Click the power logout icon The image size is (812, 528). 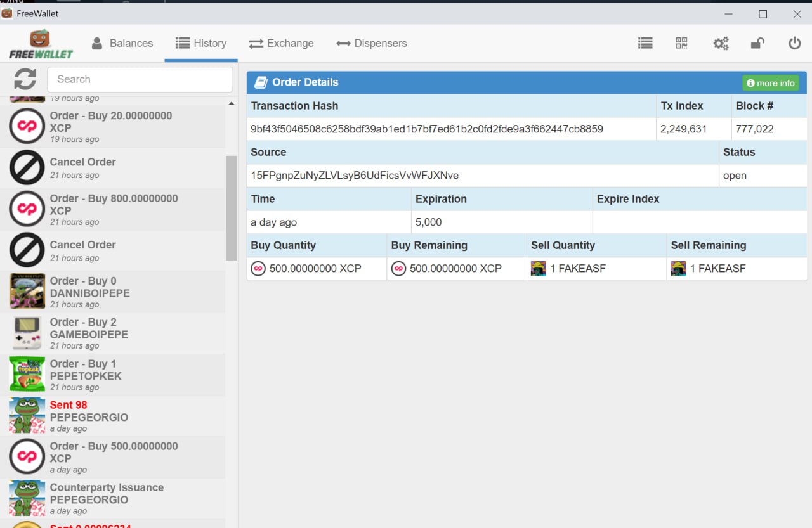coord(794,43)
